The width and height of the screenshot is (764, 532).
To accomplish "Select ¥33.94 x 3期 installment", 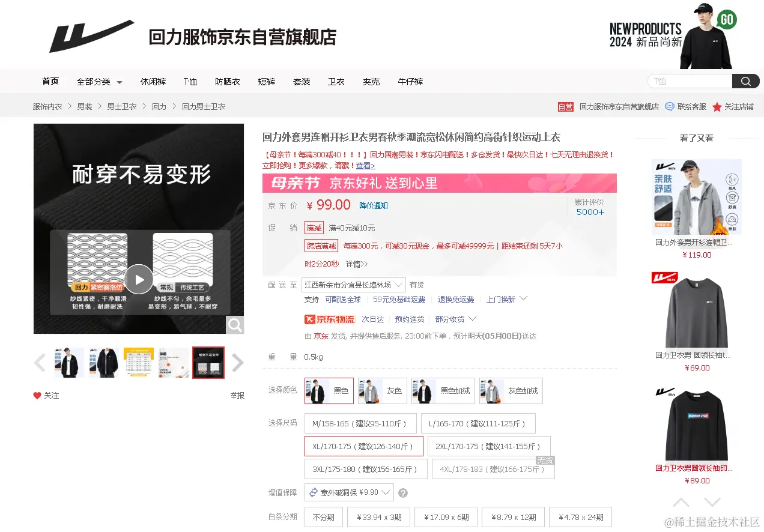I will click(379, 517).
